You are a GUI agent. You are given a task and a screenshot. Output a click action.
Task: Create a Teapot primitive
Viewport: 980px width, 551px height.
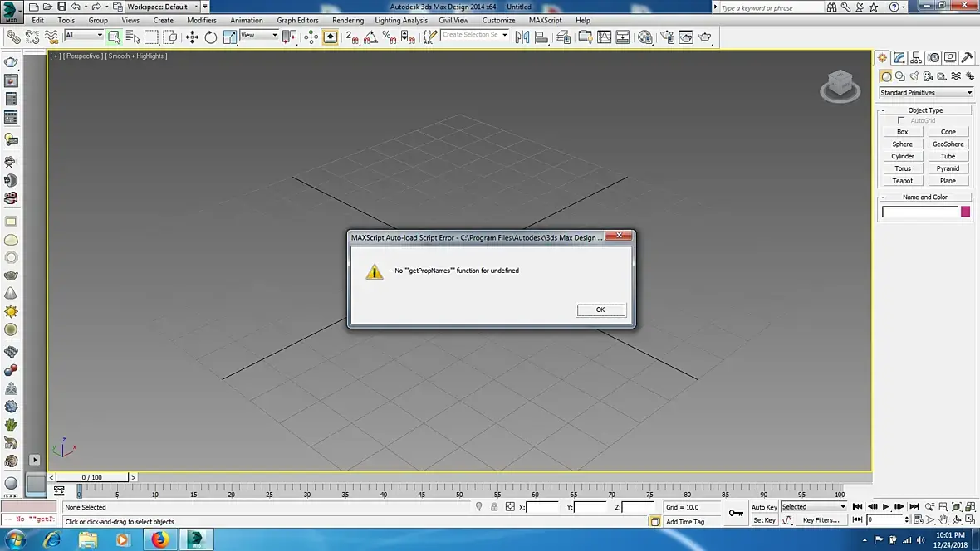tap(903, 181)
